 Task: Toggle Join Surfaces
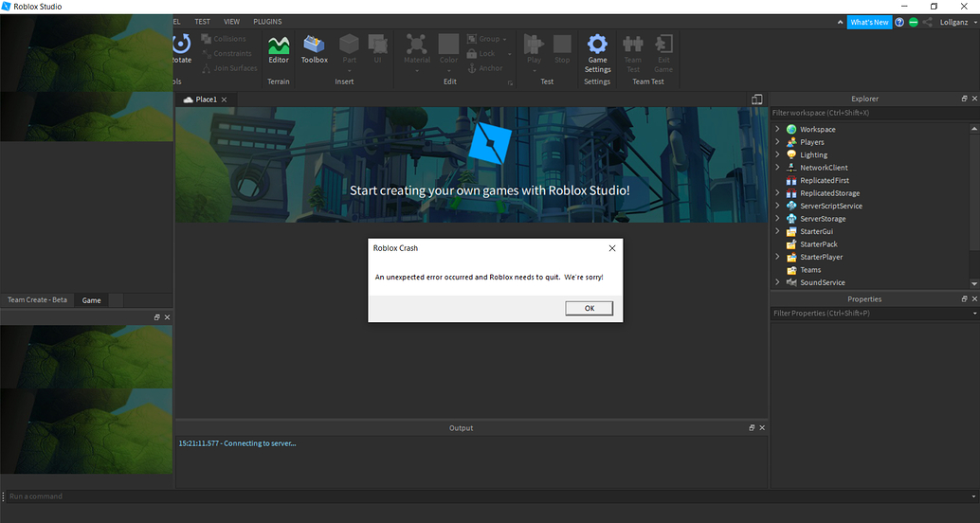coord(229,68)
